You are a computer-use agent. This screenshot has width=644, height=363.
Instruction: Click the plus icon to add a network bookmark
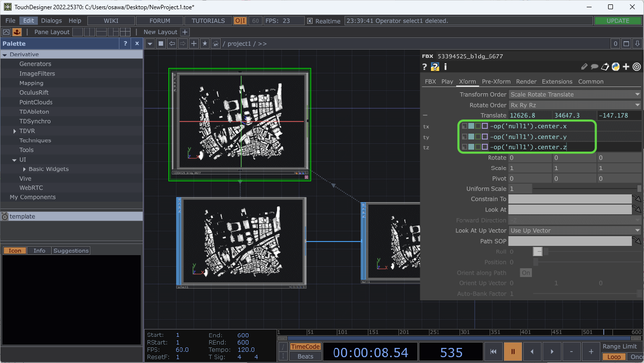(x=194, y=43)
